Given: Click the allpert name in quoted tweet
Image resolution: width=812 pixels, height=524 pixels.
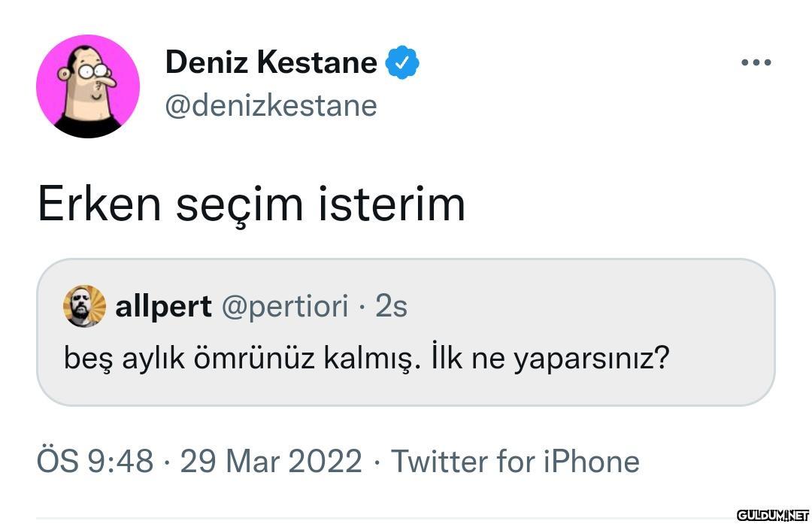Looking at the screenshot, I should click(163, 306).
